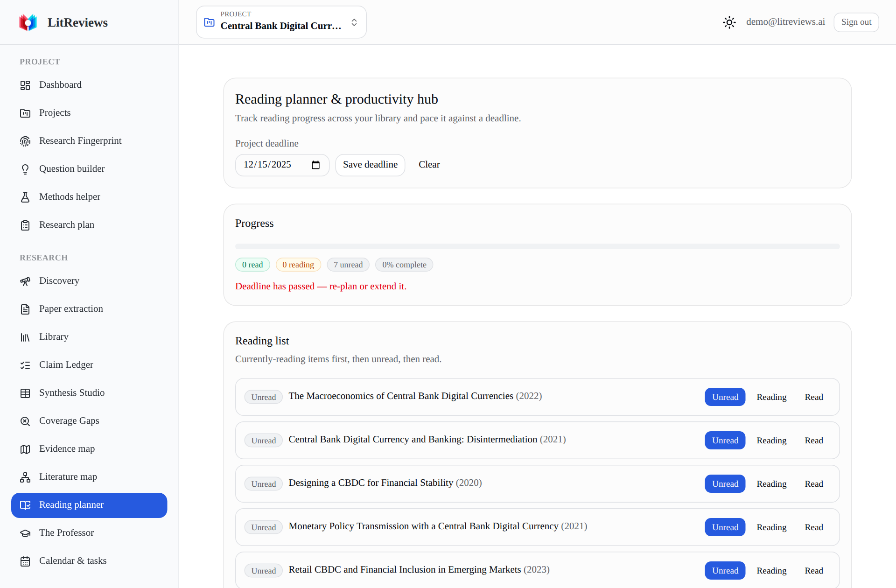Click the Evidence map icon
This screenshot has width=896, height=588.
click(x=25, y=449)
